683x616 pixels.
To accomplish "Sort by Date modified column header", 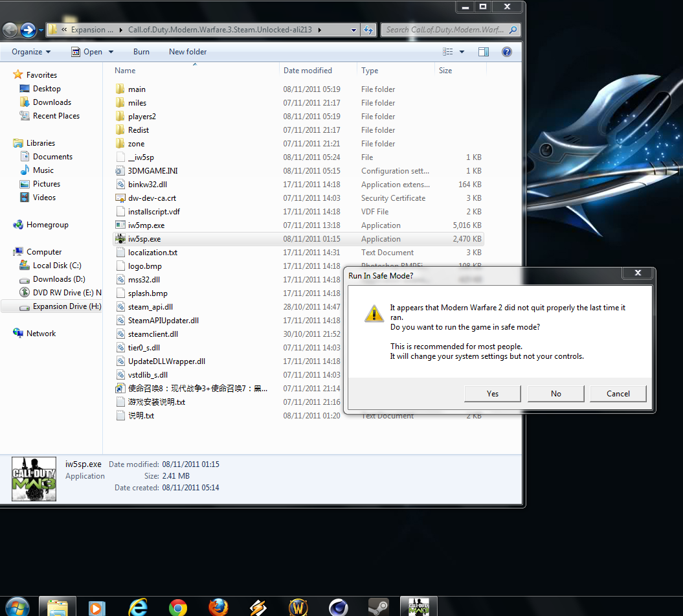I will point(308,71).
